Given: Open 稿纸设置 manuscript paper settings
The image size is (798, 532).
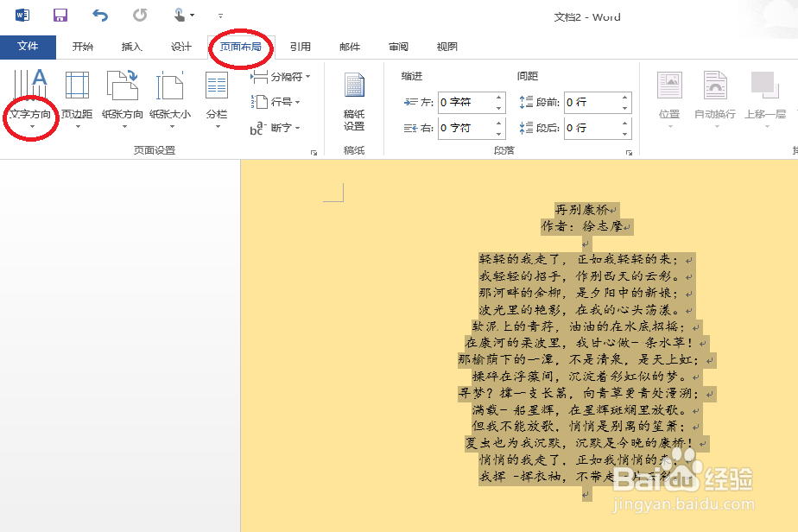Looking at the screenshot, I should [354, 102].
